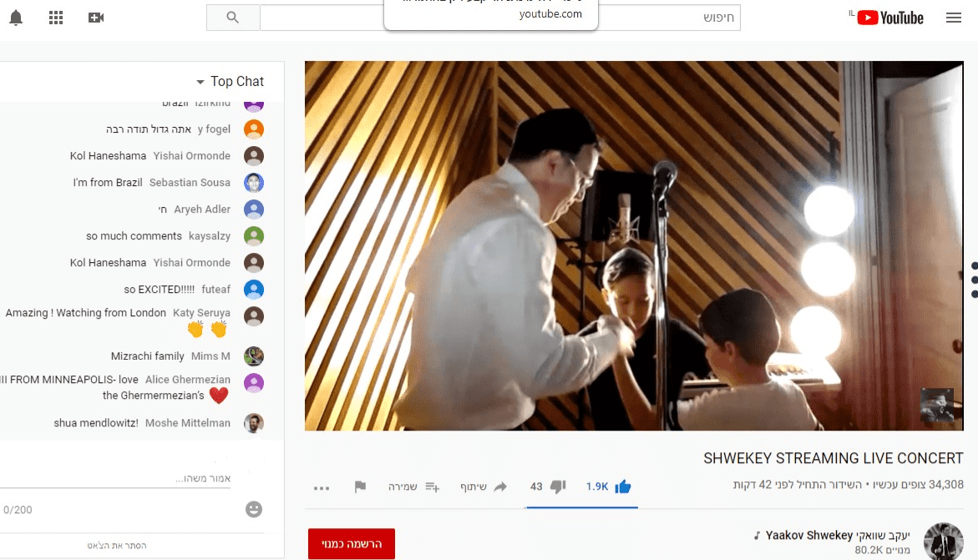
Task: Report the video with flag icon
Action: coord(360,487)
